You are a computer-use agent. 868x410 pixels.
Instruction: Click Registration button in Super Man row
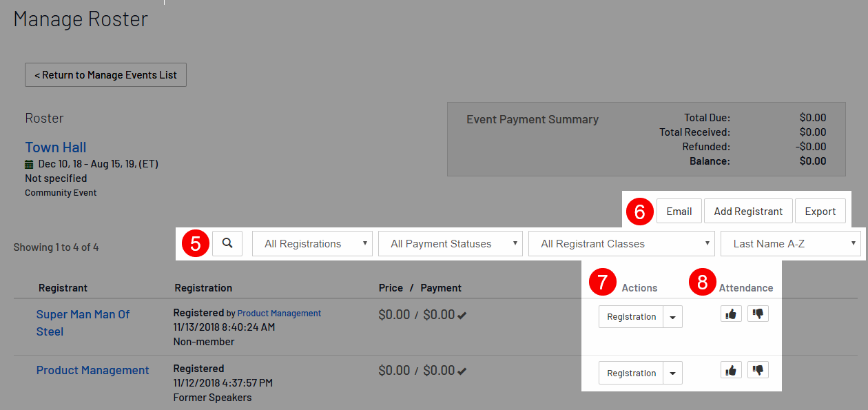tap(631, 317)
